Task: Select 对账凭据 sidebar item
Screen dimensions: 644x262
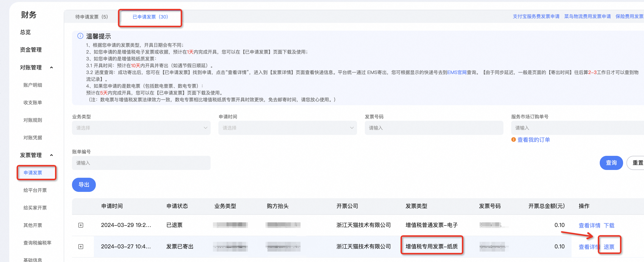Action: [33, 138]
